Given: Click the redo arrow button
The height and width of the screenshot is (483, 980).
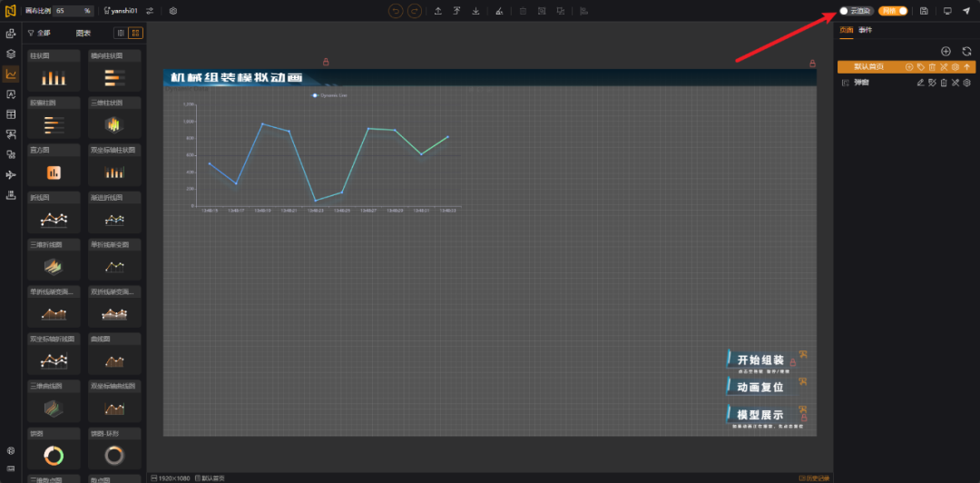Looking at the screenshot, I should (415, 11).
